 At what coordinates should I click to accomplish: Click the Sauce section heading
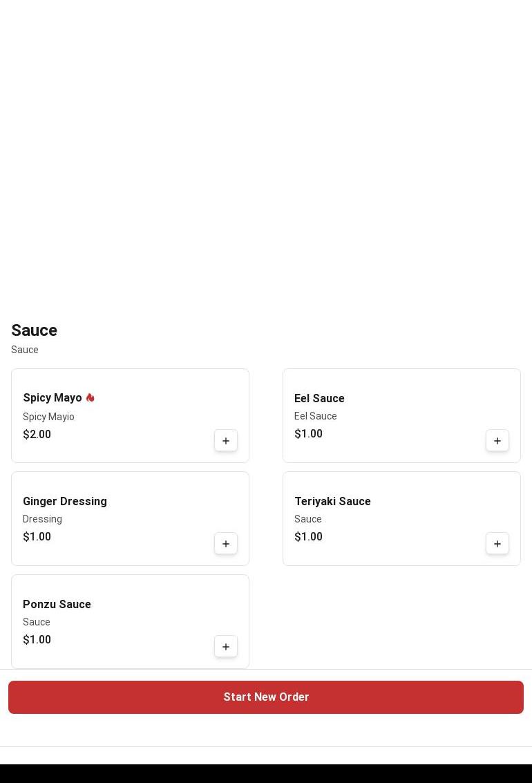(x=34, y=330)
